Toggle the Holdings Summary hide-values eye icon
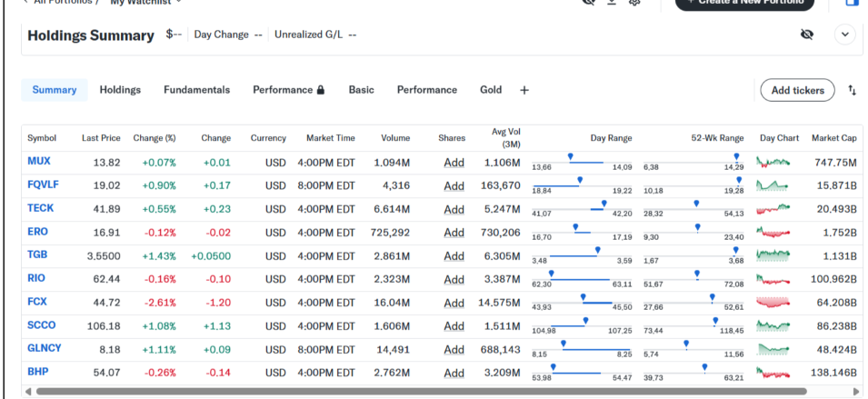This screenshot has height=399, width=868. 806,35
